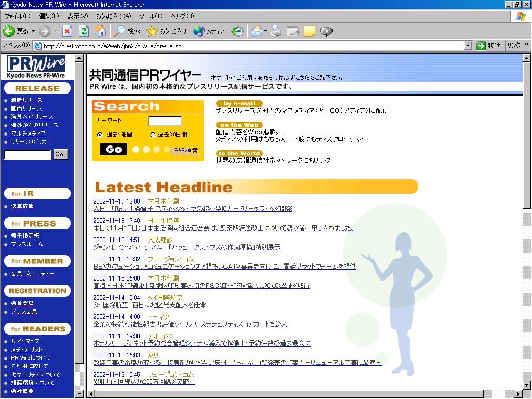Open the Search (検索) magnifier tool
The width and height of the screenshot is (532, 399).
pyautogui.click(x=127, y=31)
